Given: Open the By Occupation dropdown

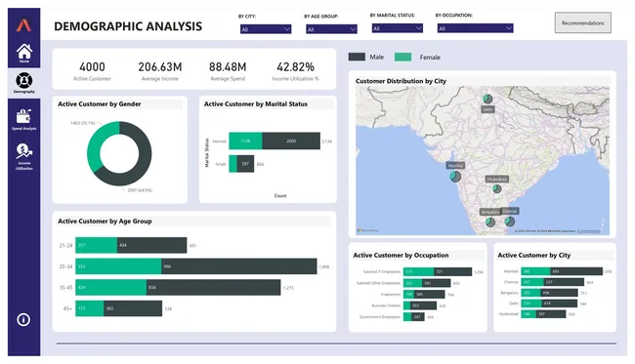Looking at the screenshot, I should pyautogui.click(x=475, y=28).
